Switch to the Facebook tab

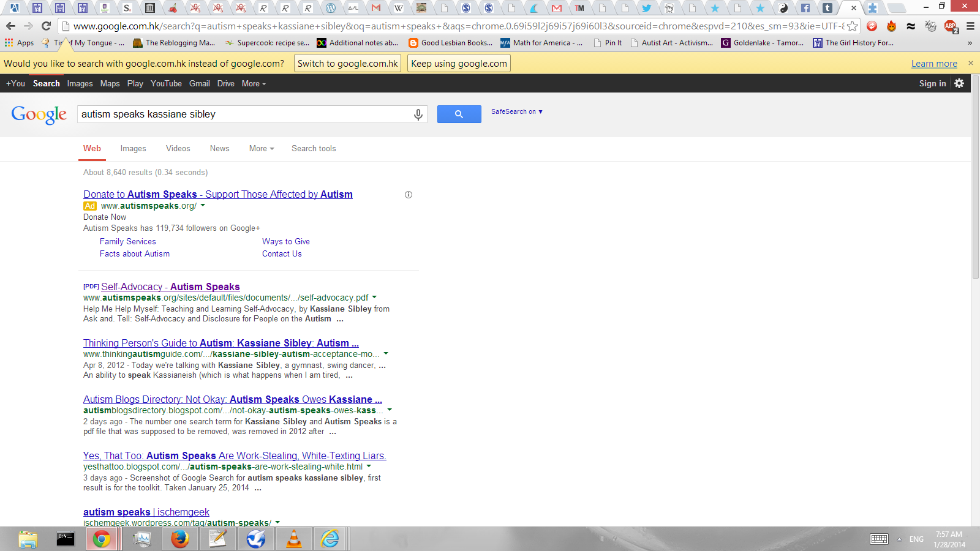[x=805, y=8]
